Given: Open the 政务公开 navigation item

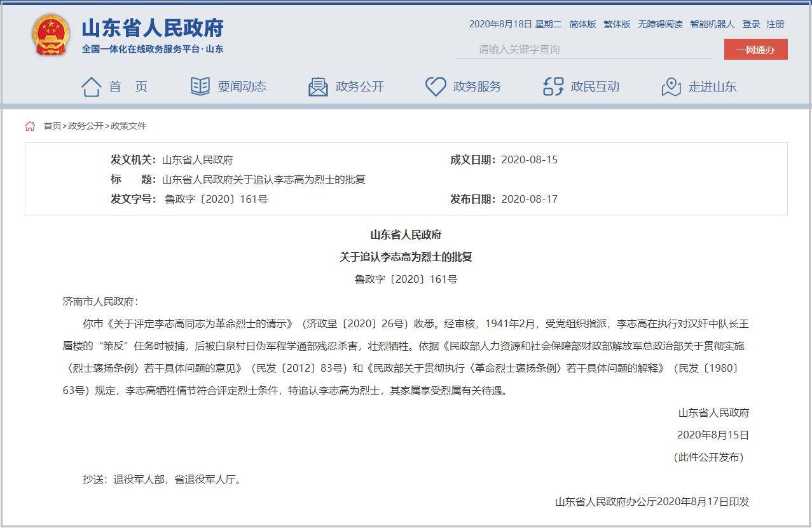Looking at the screenshot, I should [360, 87].
